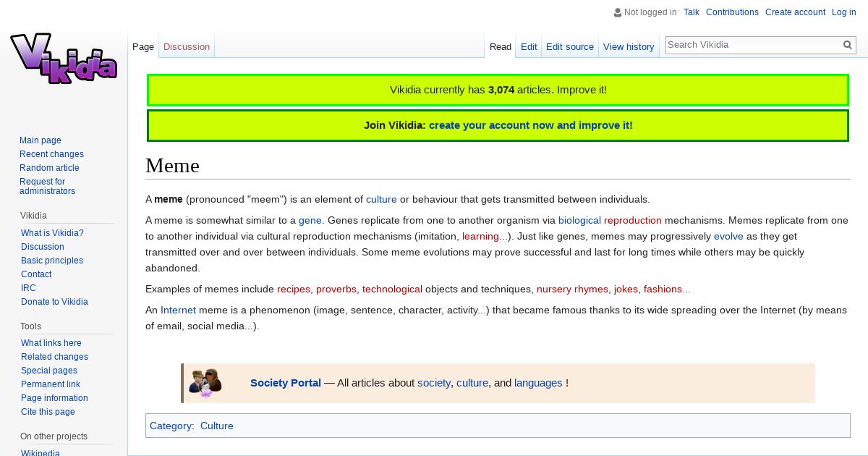This screenshot has width=868, height=456.
Task: Open a Random article
Action: coord(49,168)
